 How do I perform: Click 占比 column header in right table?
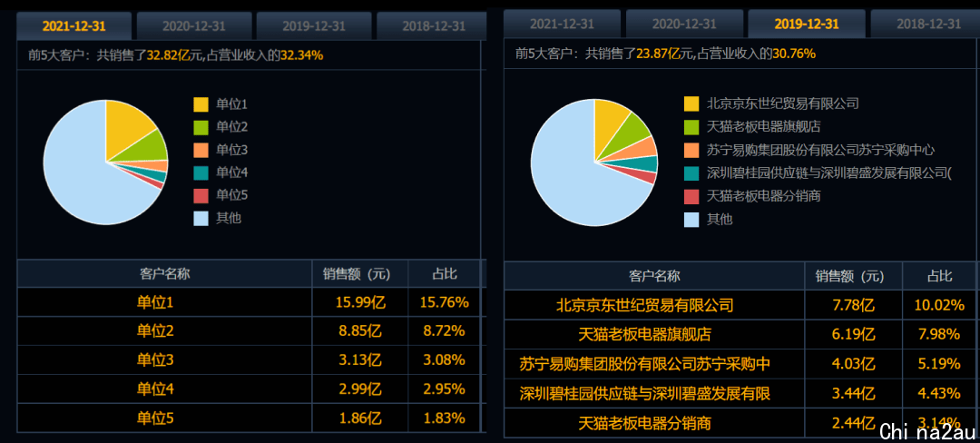(x=939, y=276)
